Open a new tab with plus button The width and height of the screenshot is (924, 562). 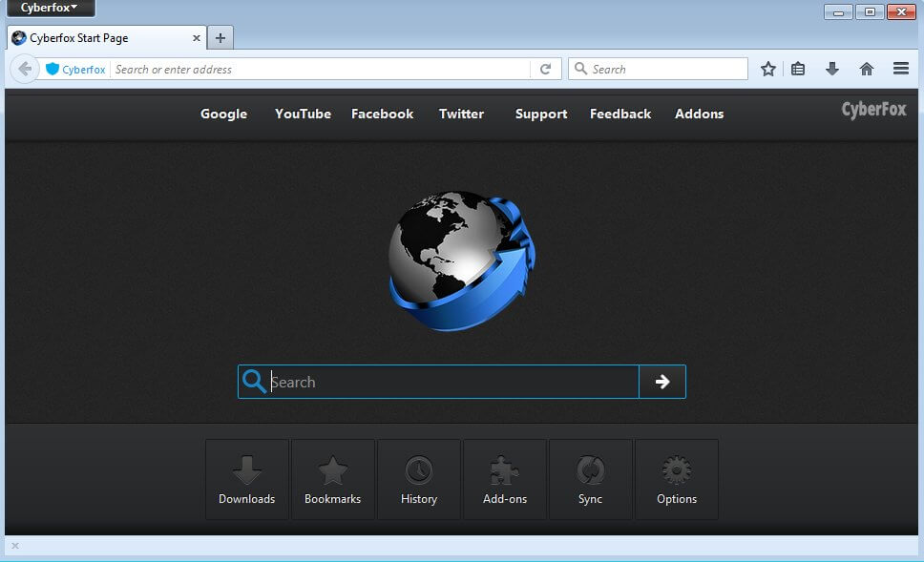pos(220,38)
